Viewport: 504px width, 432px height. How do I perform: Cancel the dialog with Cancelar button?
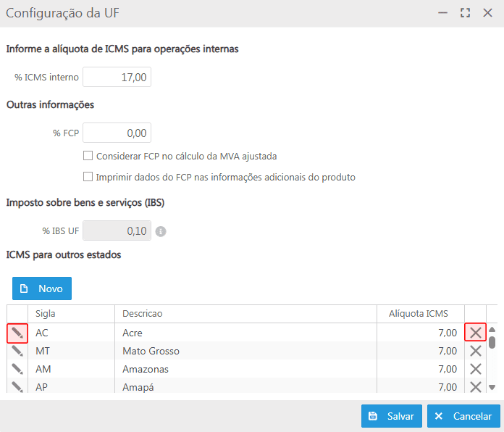[463, 416]
